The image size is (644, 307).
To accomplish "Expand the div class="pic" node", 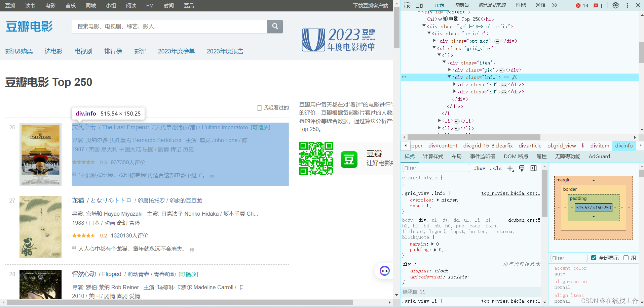I will click(x=450, y=70).
